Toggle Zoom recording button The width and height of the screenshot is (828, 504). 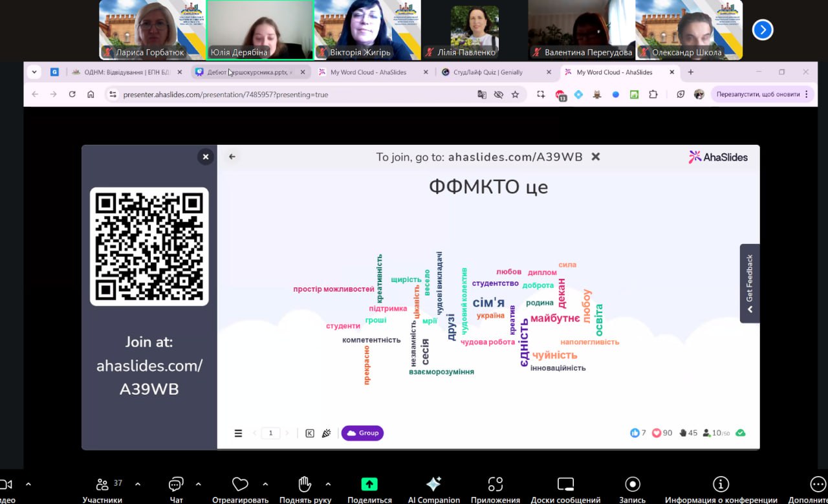(632, 485)
